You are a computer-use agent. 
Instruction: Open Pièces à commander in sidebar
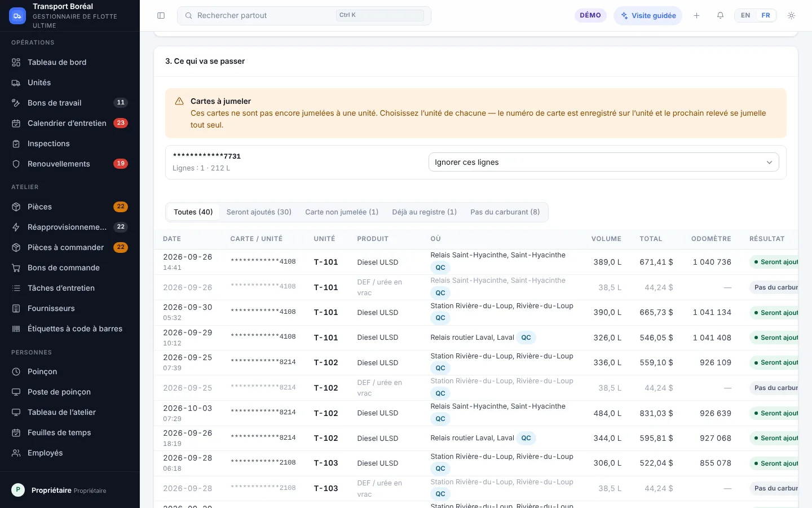point(70,247)
